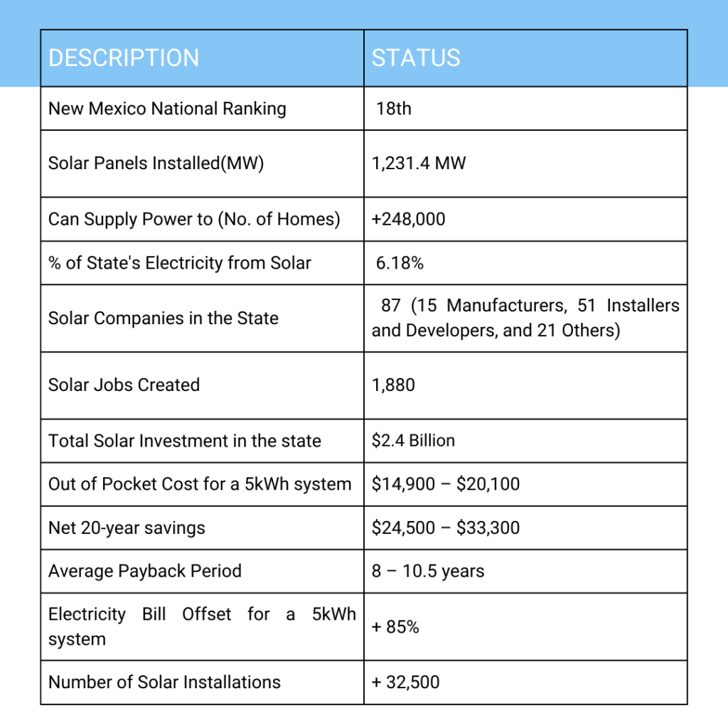
Task: Select Can Supply Power to homes row
Action: click(x=194, y=219)
